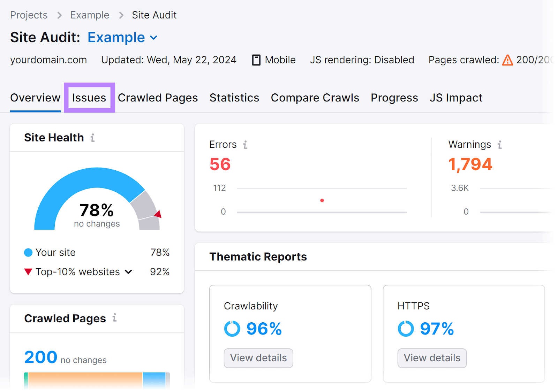Image resolution: width=558 pixels, height=392 pixels.
Task: Click the Projects breadcrumb link
Action: tap(29, 15)
